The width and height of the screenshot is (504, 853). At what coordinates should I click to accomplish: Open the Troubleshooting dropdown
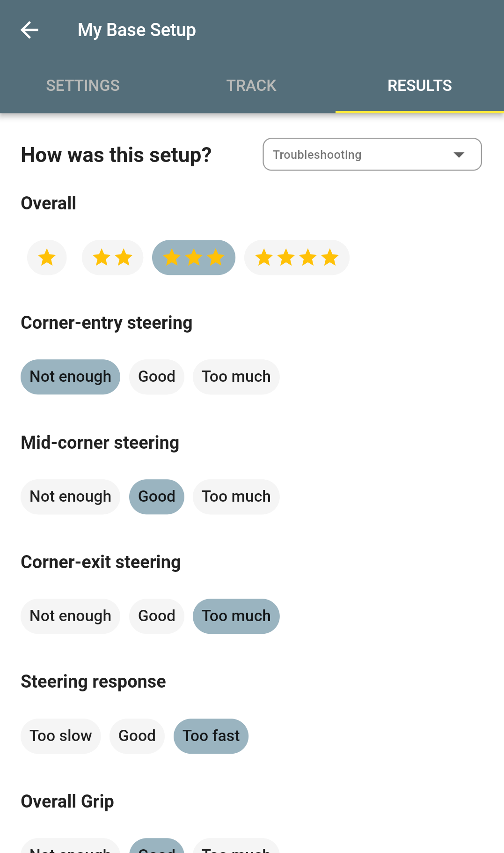[356, 155]
